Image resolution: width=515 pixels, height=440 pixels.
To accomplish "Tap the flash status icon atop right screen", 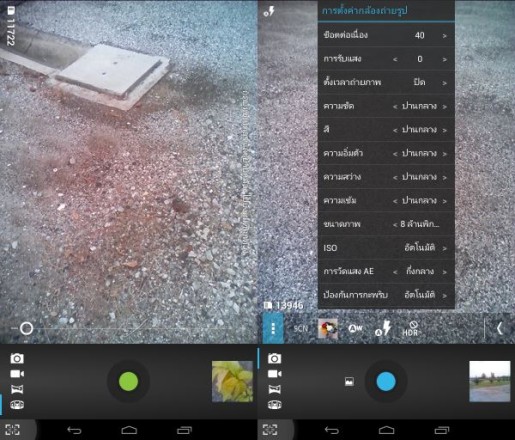I will [x=269, y=11].
